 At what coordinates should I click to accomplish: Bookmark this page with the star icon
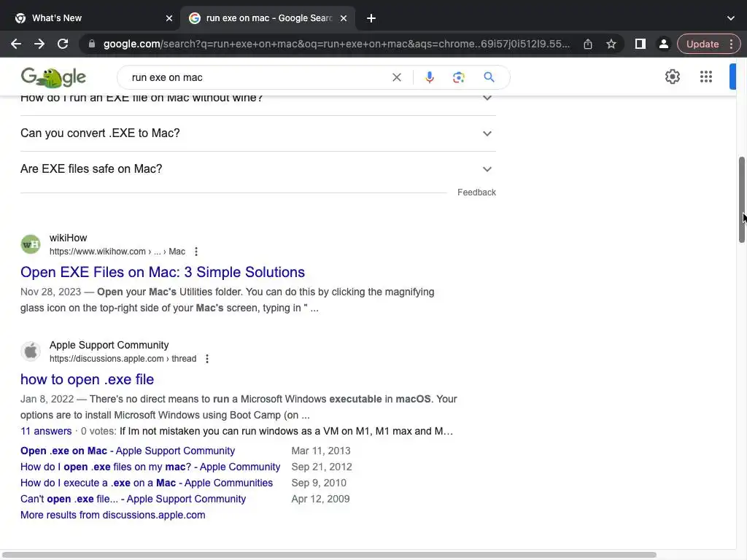click(x=611, y=44)
